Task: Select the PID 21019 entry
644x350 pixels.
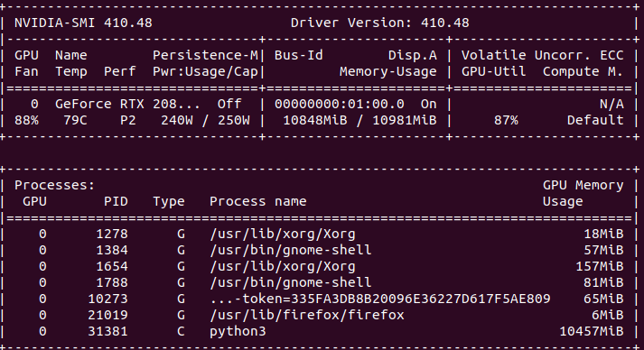Action: [107, 316]
